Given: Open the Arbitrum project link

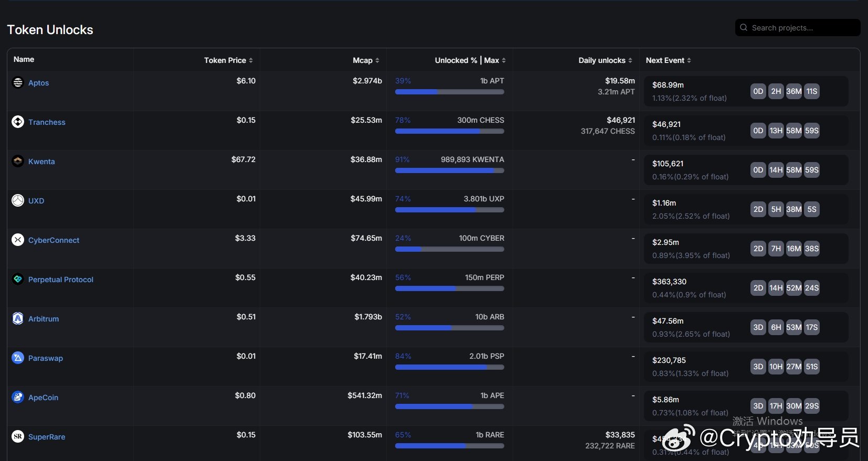Looking at the screenshot, I should click(44, 319).
